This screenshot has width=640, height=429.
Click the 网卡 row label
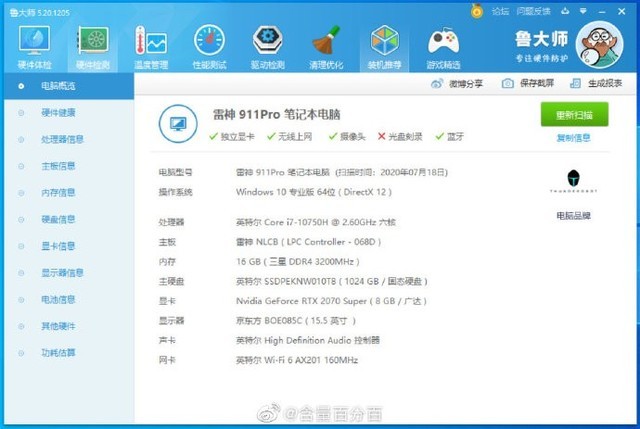click(167, 360)
